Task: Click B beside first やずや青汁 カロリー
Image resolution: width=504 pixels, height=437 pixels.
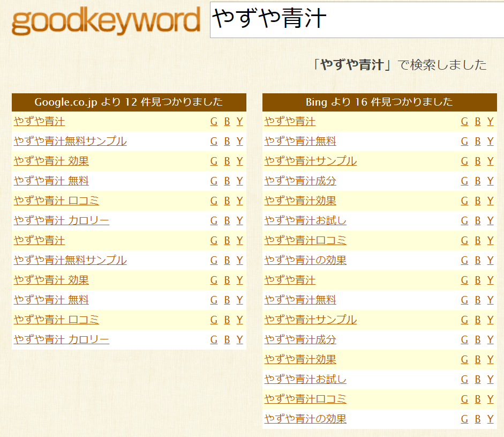Action: pos(227,220)
